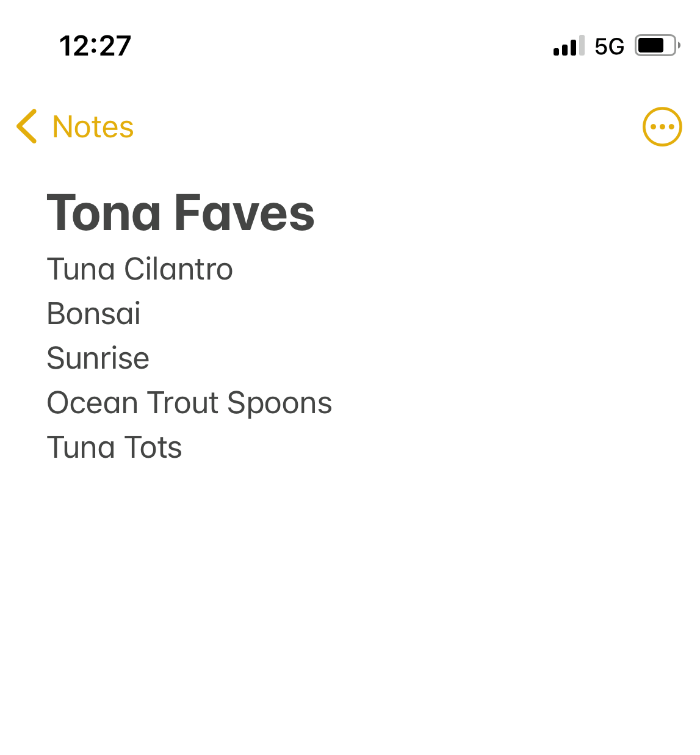Tap the Tuna Tots line

[115, 447]
